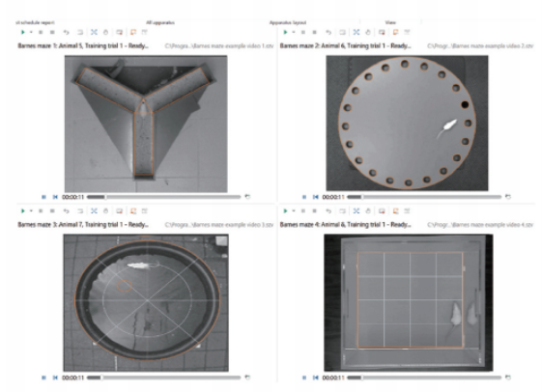Click hand pan icon above Barnes maze 2 video
Screen dimensions: 542x392
pos(368,32)
